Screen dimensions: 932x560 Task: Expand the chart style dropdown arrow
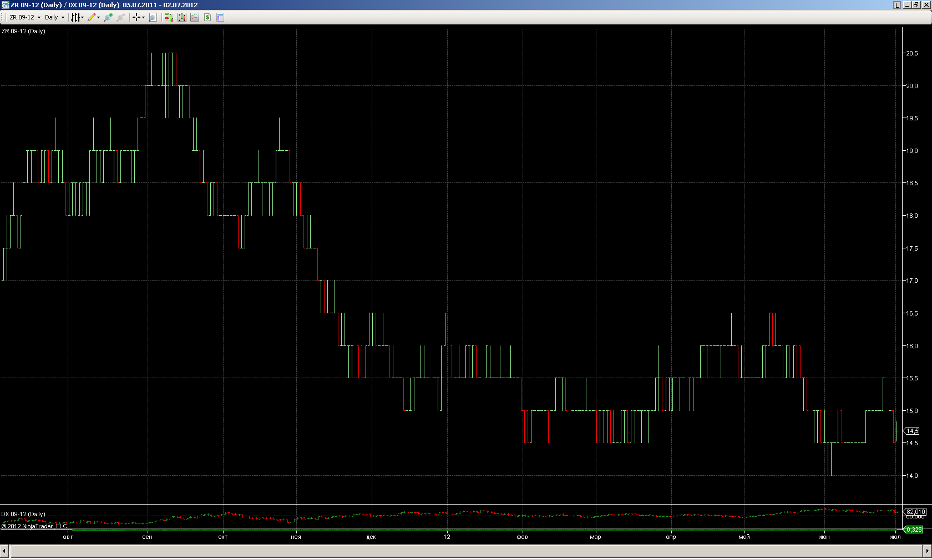[x=83, y=17]
